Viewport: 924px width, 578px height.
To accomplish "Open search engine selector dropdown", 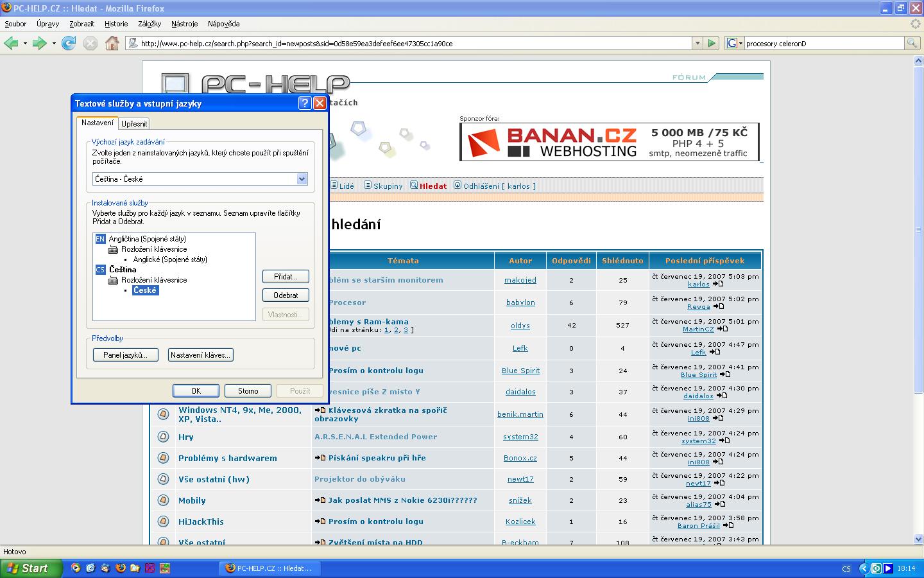I will (x=735, y=44).
